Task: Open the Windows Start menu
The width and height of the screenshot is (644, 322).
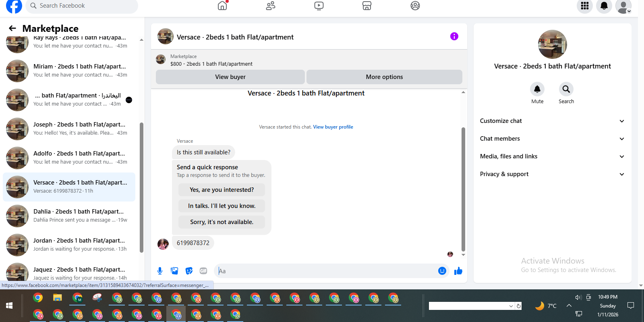Action: [9, 305]
